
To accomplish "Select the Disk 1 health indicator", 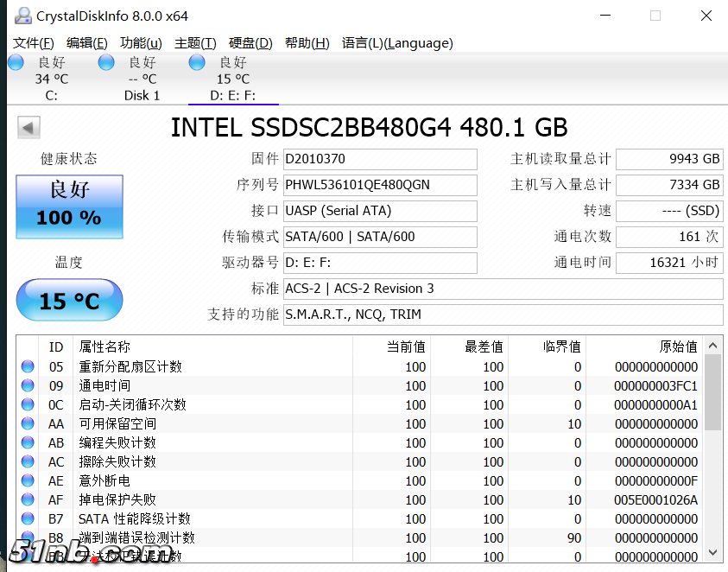I will (x=105, y=61).
